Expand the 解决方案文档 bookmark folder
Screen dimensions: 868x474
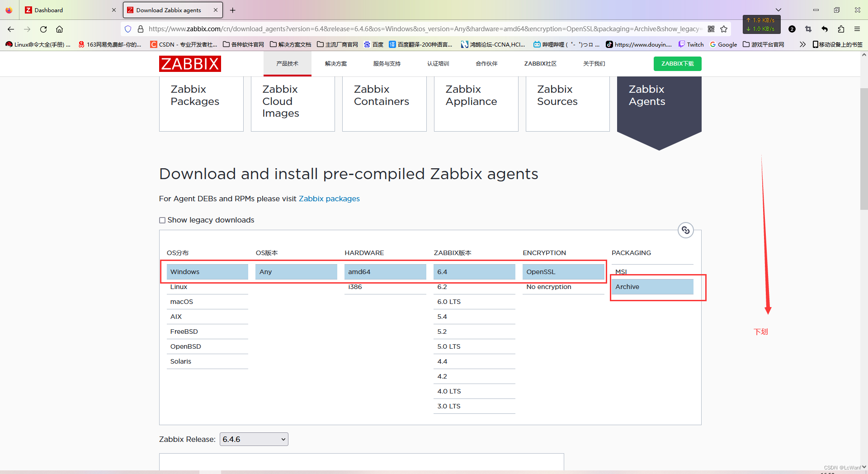(x=291, y=44)
